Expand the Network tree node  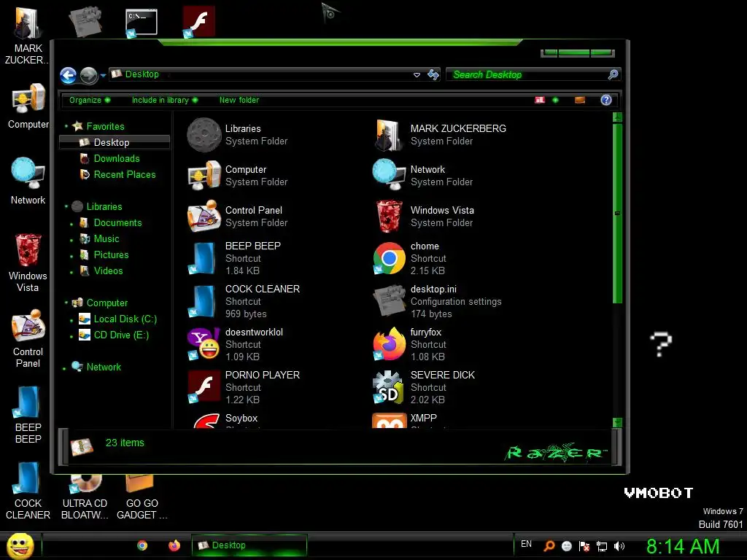click(64, 368)
